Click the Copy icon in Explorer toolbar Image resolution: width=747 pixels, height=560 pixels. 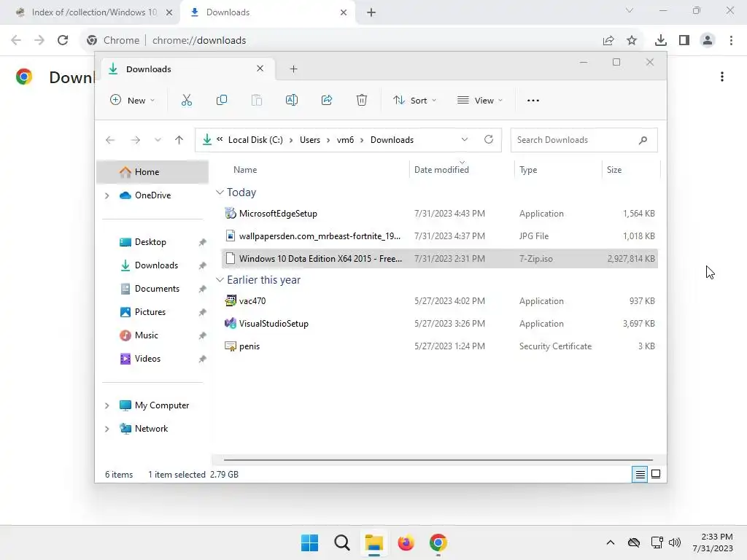(x=222, y=100)
